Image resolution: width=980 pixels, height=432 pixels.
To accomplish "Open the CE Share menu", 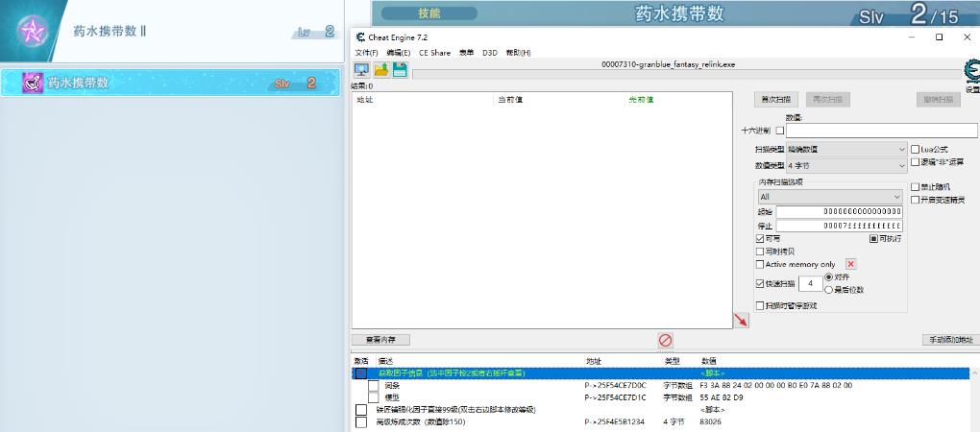I will coord(434,53).
